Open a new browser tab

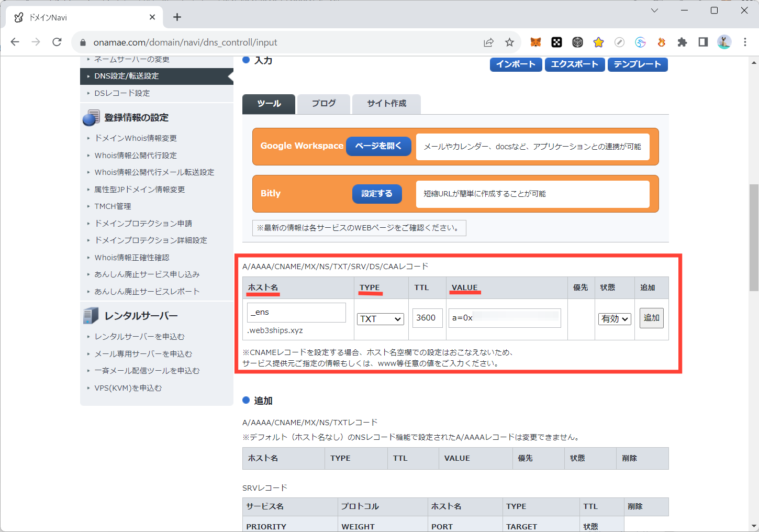177,17
